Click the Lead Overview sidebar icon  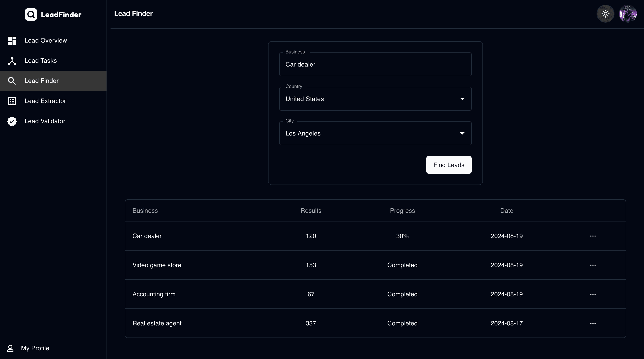point(11,40)
